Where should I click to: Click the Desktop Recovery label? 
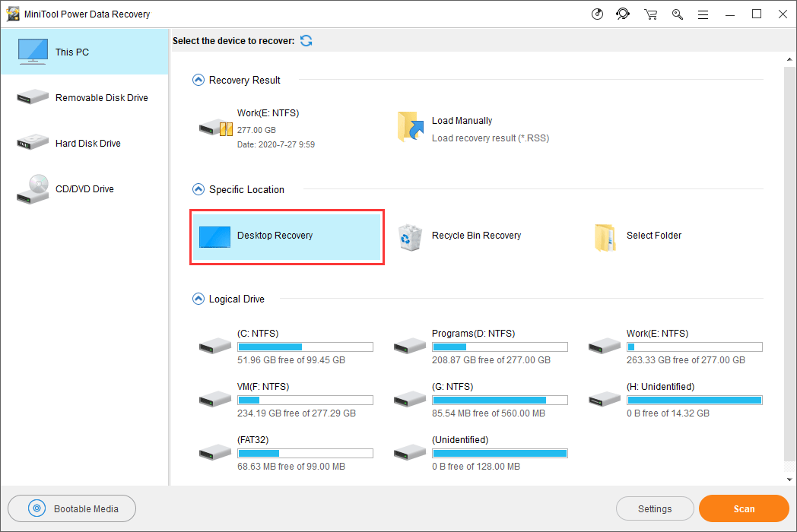(x=275, y=236)
